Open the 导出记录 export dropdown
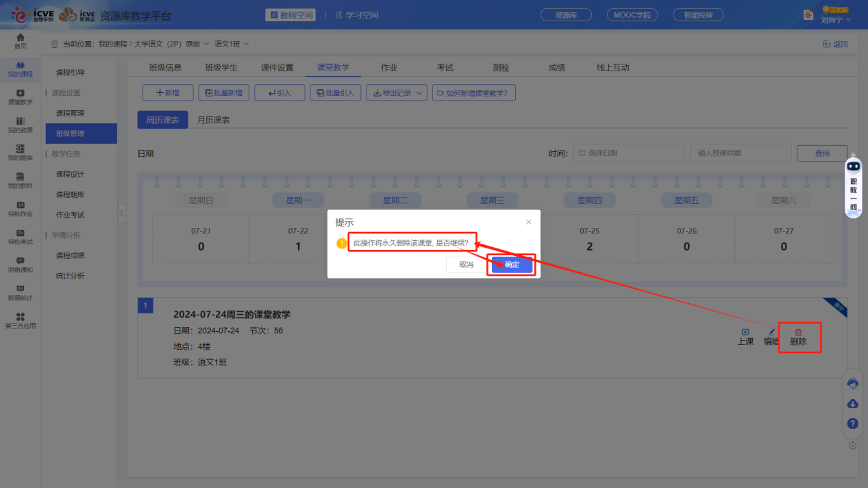The height and width of the screenshot is (488, 868). pyautogui.click(x=396, y=92)
